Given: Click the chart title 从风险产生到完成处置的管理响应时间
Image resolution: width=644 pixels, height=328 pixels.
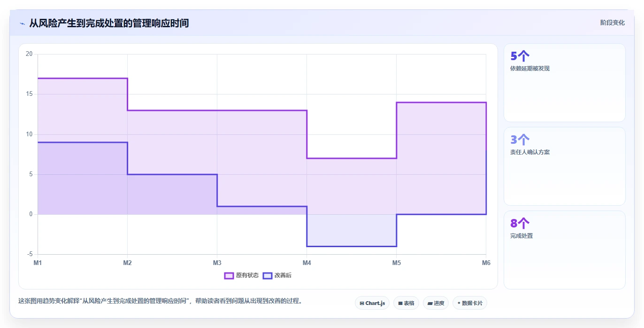Looking at the screenshot, I should 109,23.
